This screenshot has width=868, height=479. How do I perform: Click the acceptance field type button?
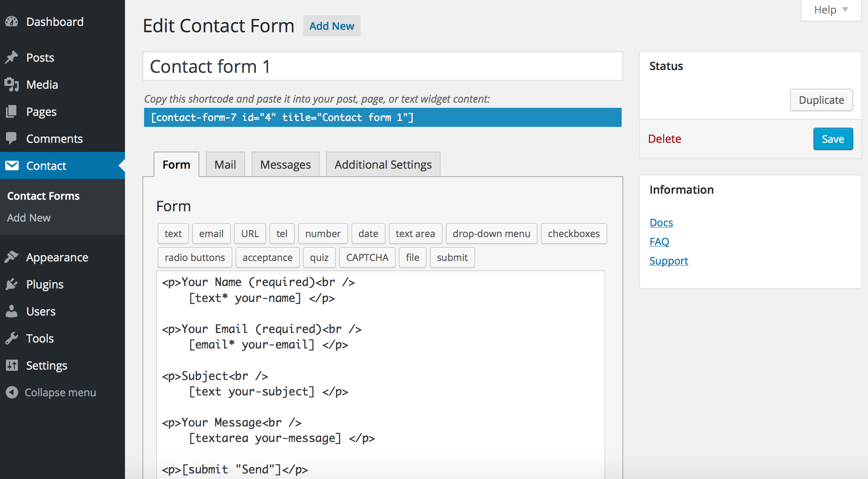[x=267, y=257]
